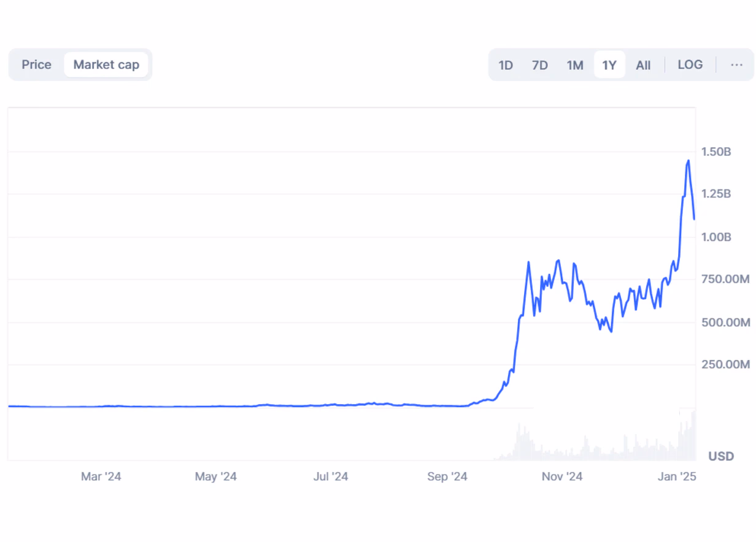Click the chart line's peak near 1.50B

[688, 161]
